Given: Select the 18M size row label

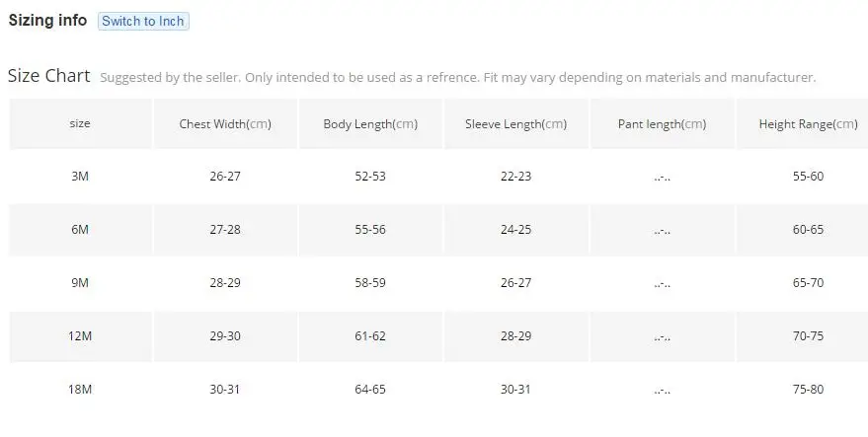Looking at the screenshot, I should (x=80, y=389).
